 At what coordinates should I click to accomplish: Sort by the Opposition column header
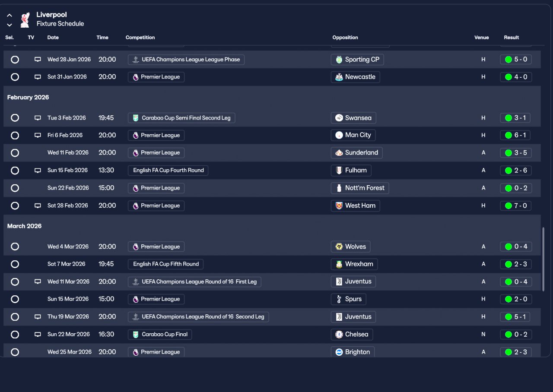tap(345, 38)
